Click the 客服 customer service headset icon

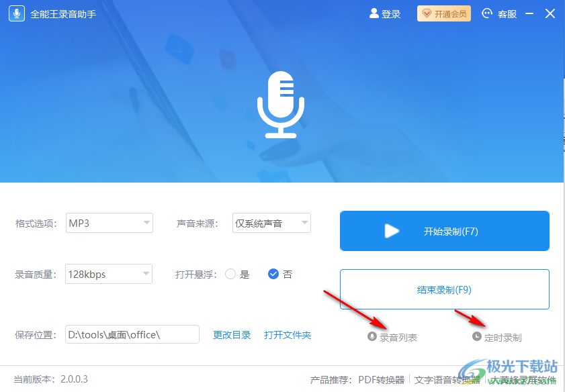(x=486, y=13)
